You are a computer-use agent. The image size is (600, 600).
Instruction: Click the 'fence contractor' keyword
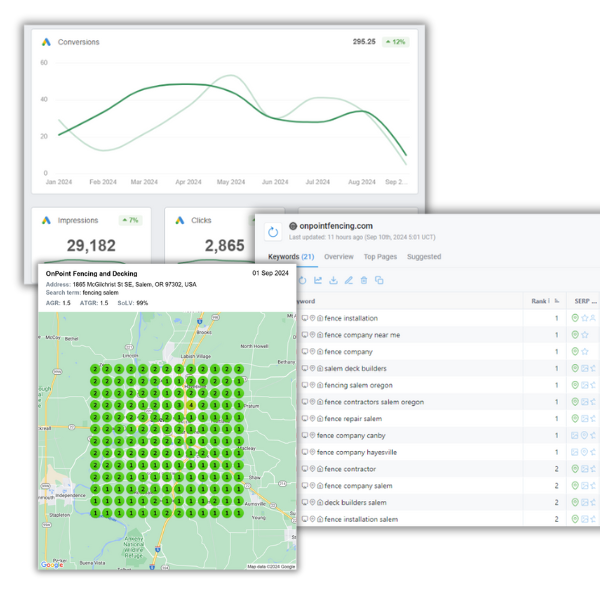click(x=350, y=469)
